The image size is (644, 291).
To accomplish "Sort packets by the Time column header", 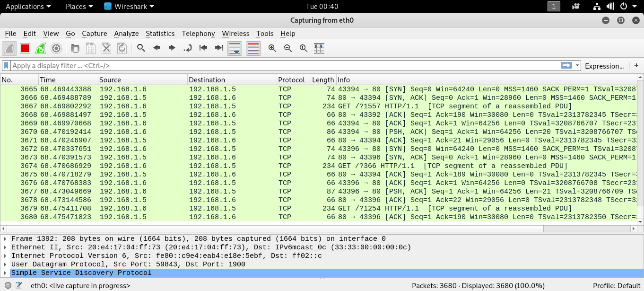I will [68, 80].
